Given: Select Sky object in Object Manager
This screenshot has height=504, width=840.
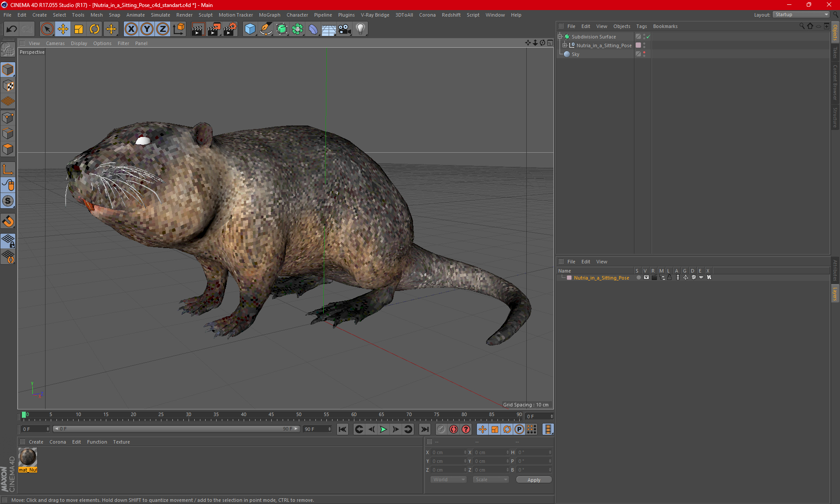Looking at the screenshot, I should (x=575, y=54).
